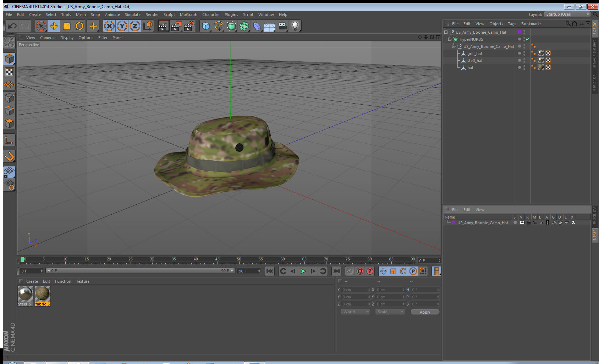Image resolution: width=599 pixels, height=364 pixels.
Task: Select Polygons mode in left palette
Action: [9, 123]
